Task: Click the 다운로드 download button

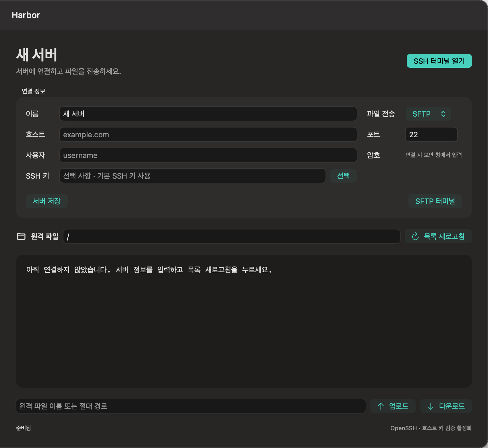Action: 446,406
